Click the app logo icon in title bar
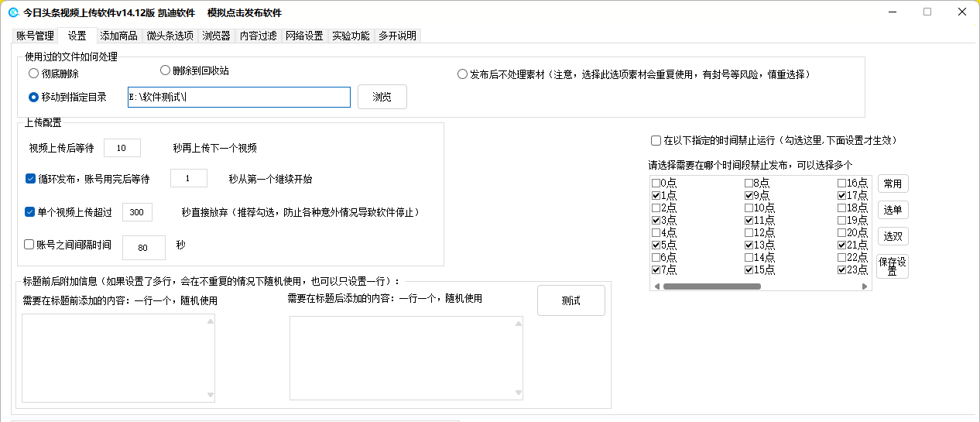The height and width of the screenshot is (422, 980). [x=13, y=12]
